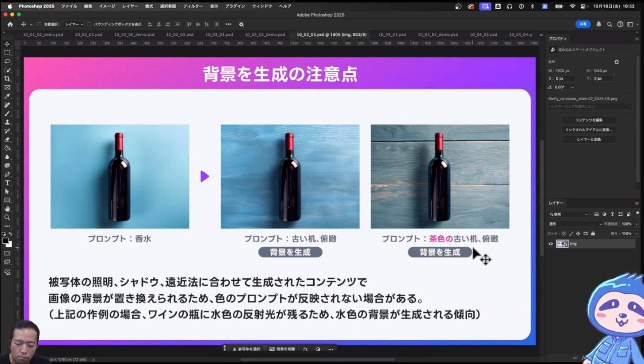Image resolution: width=644 pixels, height=364 pixels.
Task: Select the Pen tool
Action: coord(7,174)
